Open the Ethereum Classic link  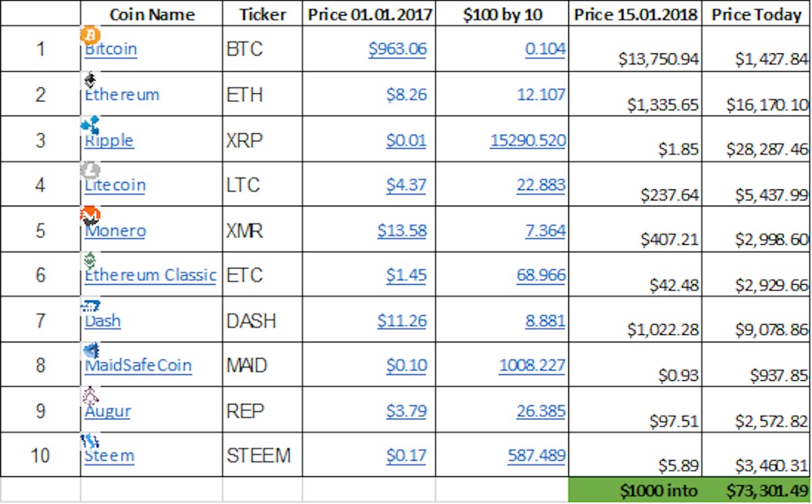[150, 275]
